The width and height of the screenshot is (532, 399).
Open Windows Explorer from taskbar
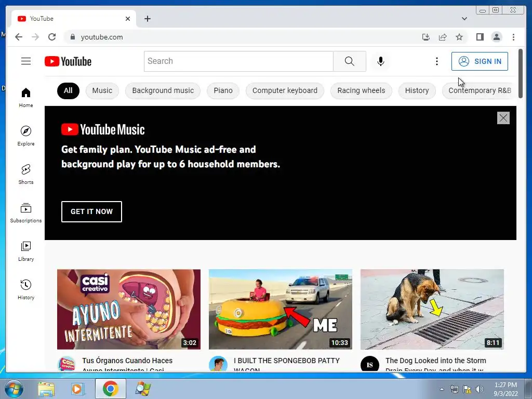click(x=46, y=389)
